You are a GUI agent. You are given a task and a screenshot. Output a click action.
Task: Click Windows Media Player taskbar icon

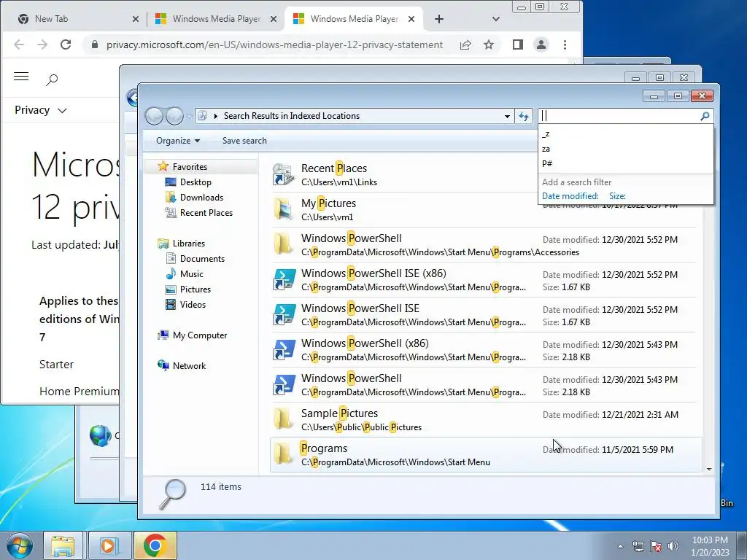(x=109, y=545)
